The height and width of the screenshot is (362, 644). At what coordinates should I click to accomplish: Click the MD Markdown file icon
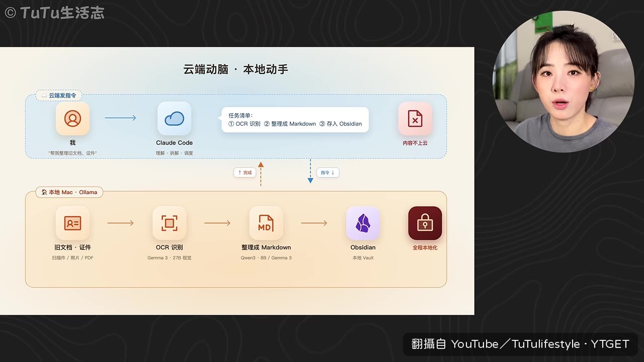point(266,223)
